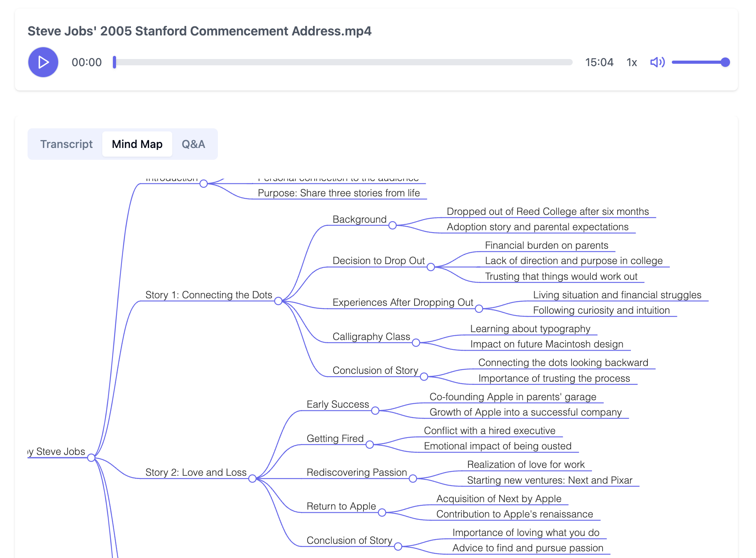
Task: Click the 'Early Success' label
Action: coord(338,404)
